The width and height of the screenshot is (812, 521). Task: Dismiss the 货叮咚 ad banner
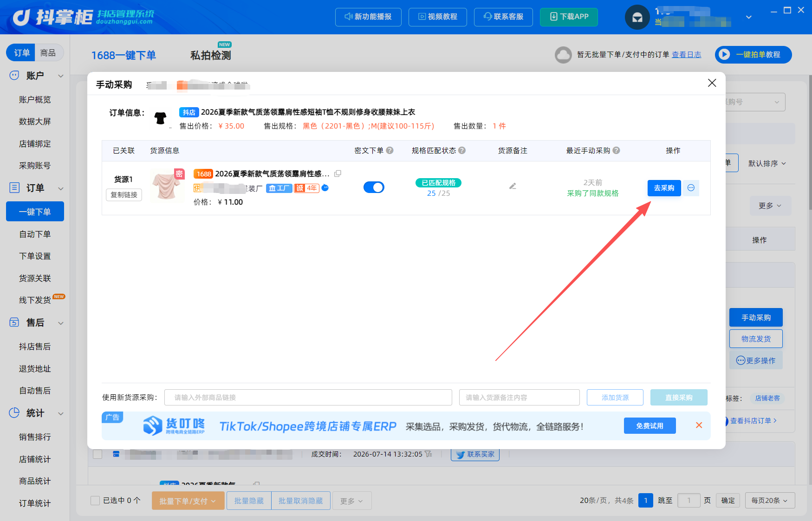tap(699, 425)
